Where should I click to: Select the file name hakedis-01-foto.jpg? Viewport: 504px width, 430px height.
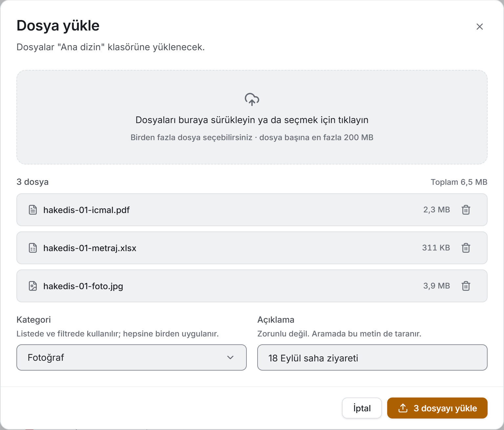83,286
